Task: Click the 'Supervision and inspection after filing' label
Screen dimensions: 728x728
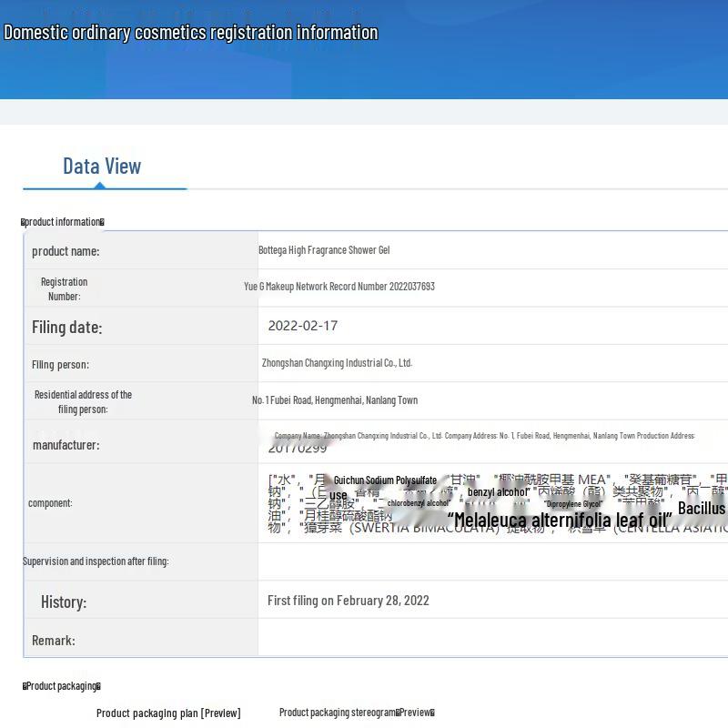Action: click(96, 561)
